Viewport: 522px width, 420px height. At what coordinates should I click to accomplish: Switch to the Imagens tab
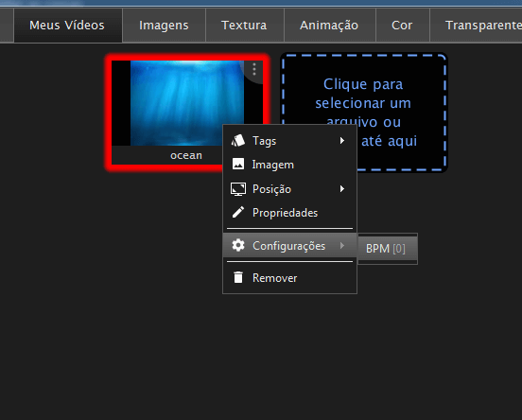[x=164, y=26]
